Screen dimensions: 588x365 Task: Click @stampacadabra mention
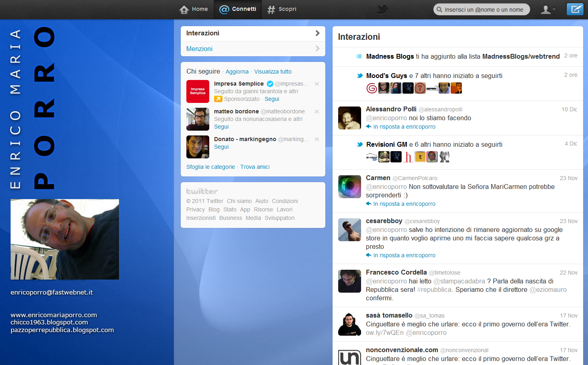[x=459, y=281]
